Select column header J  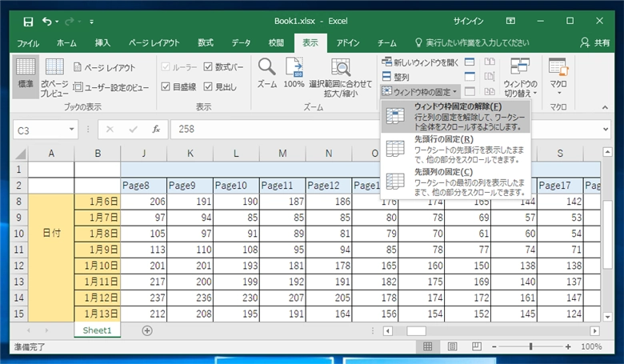point(144,154)
